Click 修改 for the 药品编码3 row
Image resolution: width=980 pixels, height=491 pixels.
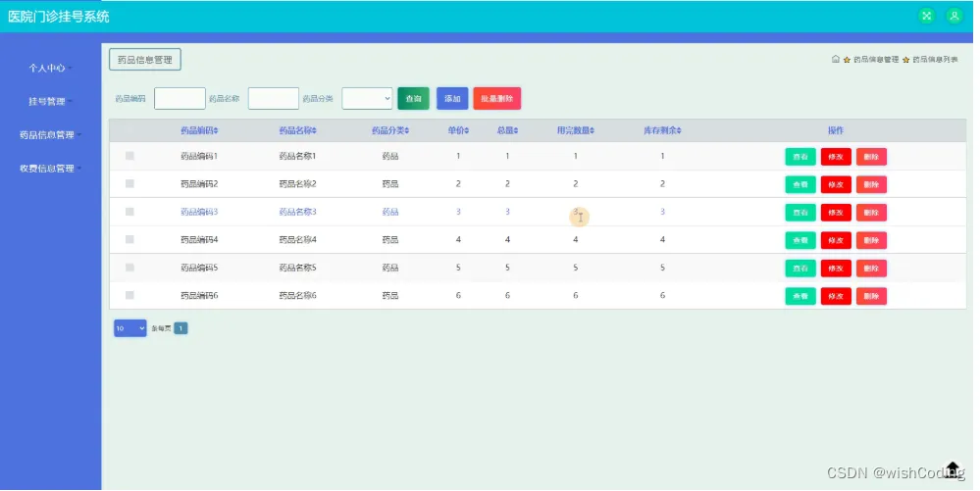(836, 213)
